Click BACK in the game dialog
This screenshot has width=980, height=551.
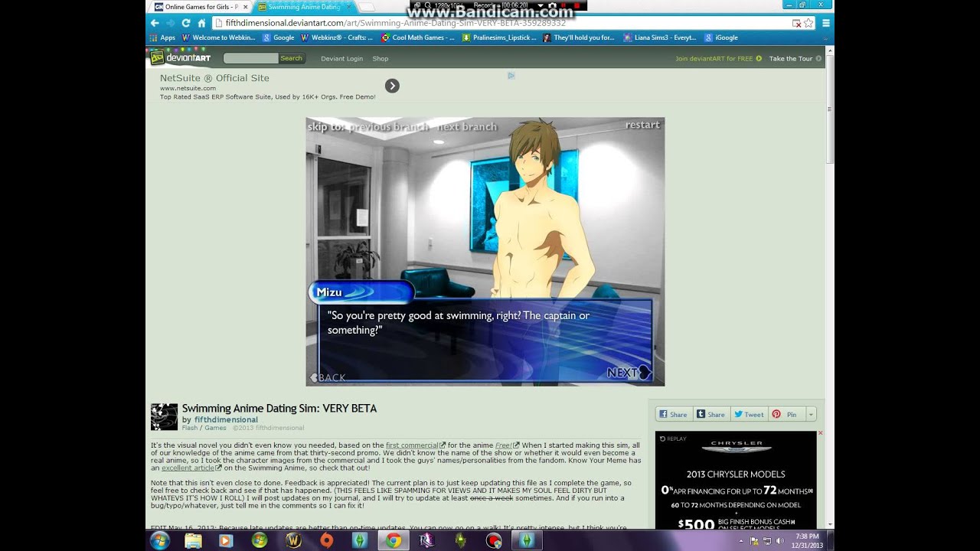pos(328,377)
